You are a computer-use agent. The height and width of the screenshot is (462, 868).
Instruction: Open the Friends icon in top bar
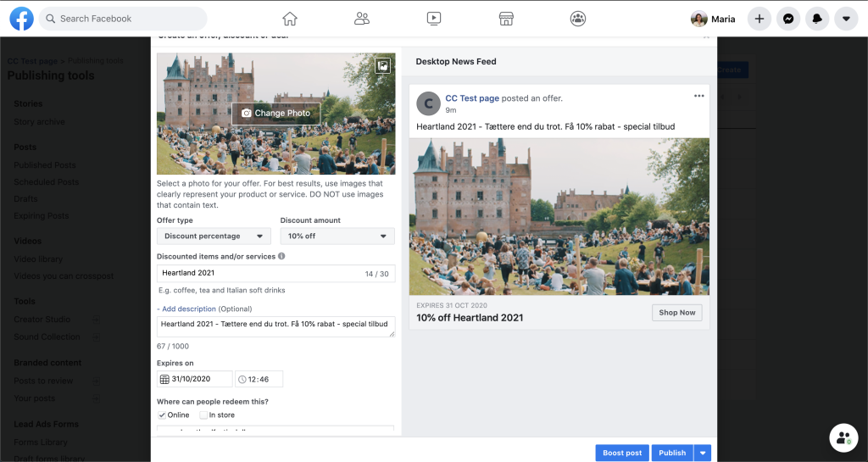click(x=362, y=19)
